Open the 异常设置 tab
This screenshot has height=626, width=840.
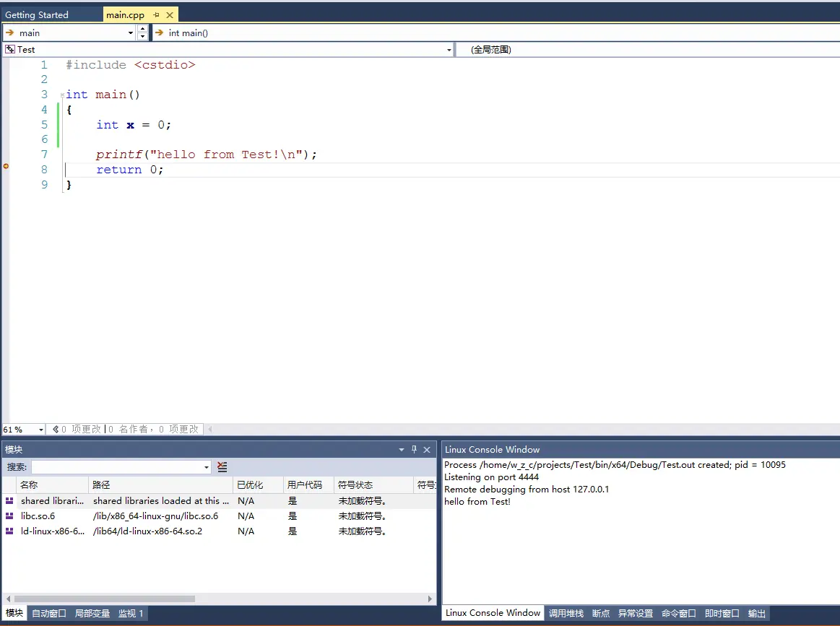coord(636,613)
